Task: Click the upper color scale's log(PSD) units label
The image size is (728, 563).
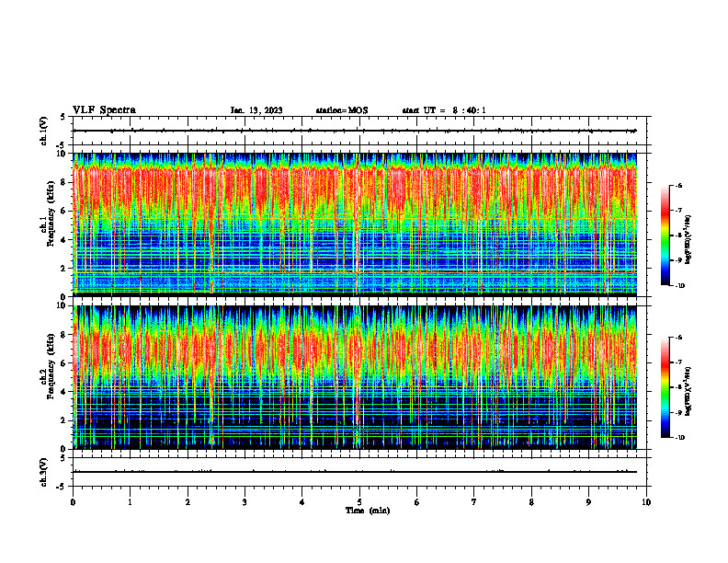Action: point(688,239)
